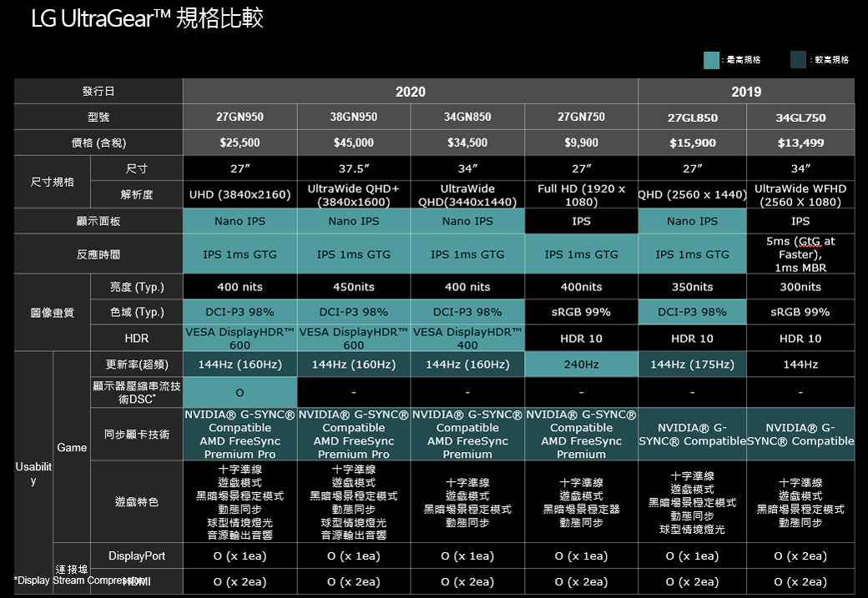Select the 5ms GtG response time cell
This screenshot has width=868, height=598.
tap(800, 254)
